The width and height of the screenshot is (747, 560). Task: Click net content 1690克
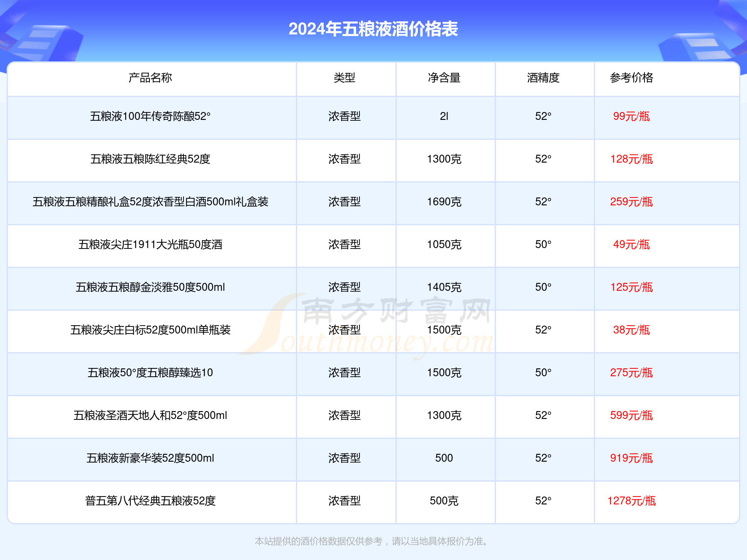click(444, 202)
